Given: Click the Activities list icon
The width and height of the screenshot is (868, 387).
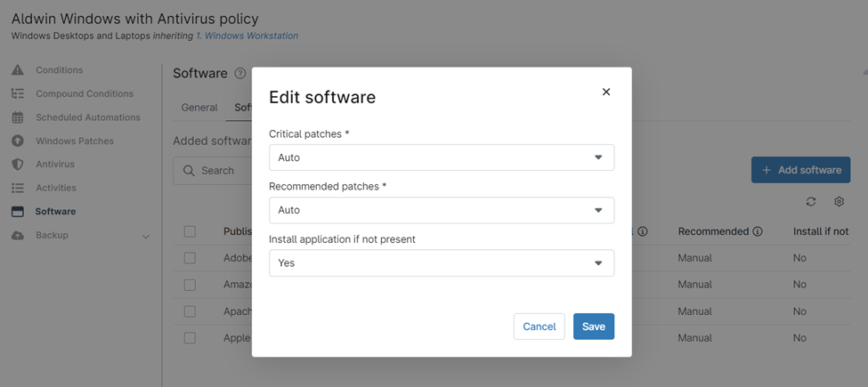Looking at the screenshot, I should coord(18,188).
